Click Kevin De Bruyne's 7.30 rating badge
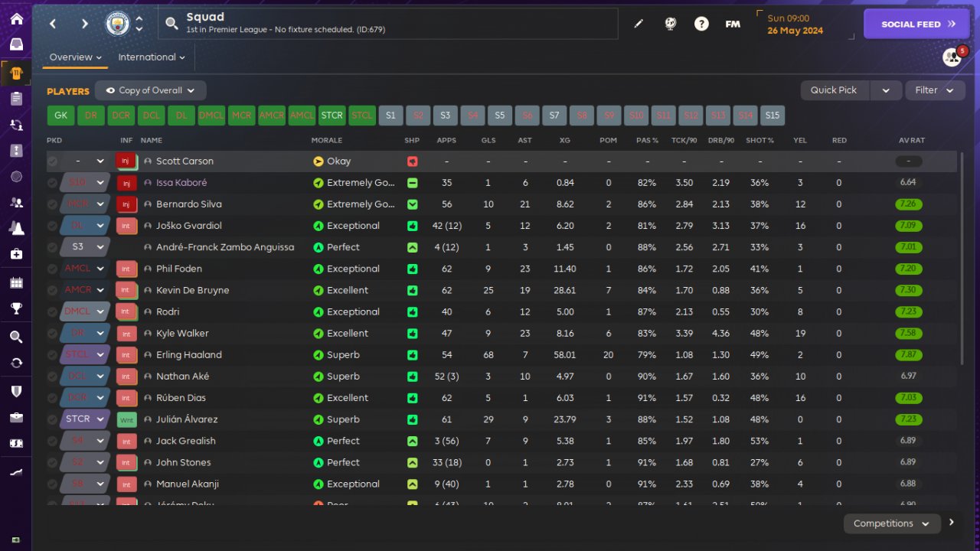The width and height of the screenshot is (980, 551). coord(909,290)
